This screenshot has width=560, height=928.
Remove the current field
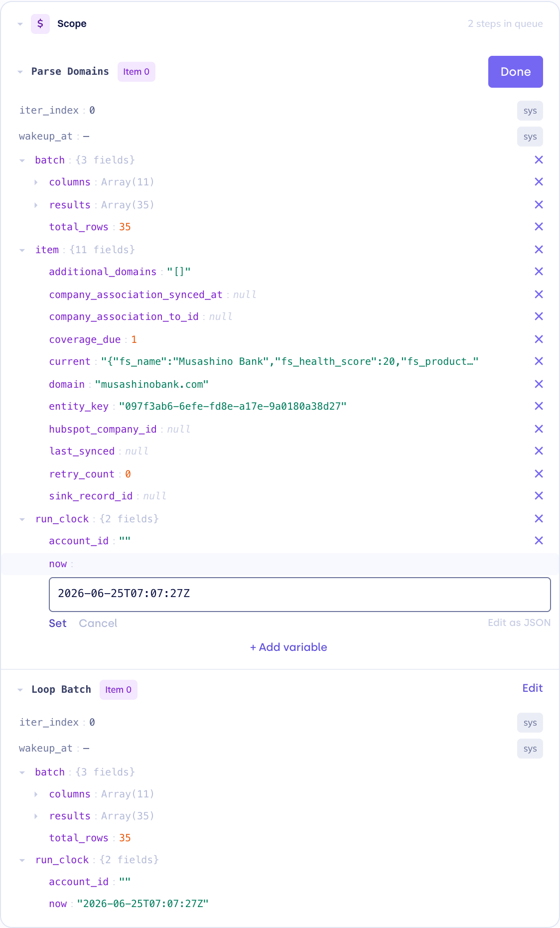pos(539,361)
